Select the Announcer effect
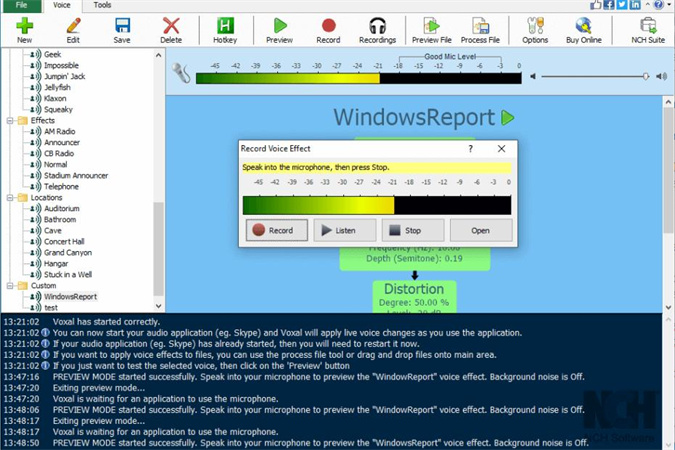This screenshot has width=675, height=450. 62,143
